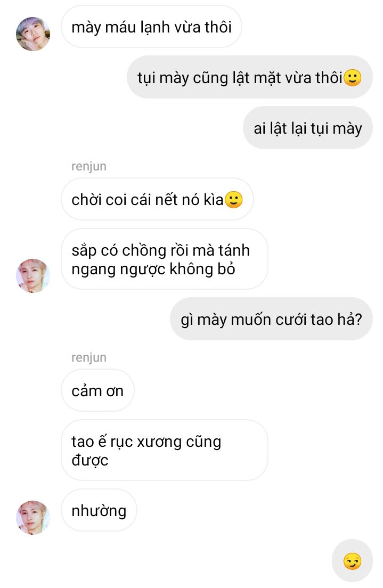Tap the avatar beside 'nhường' message
383x588 pixels.
coord(32,518)
